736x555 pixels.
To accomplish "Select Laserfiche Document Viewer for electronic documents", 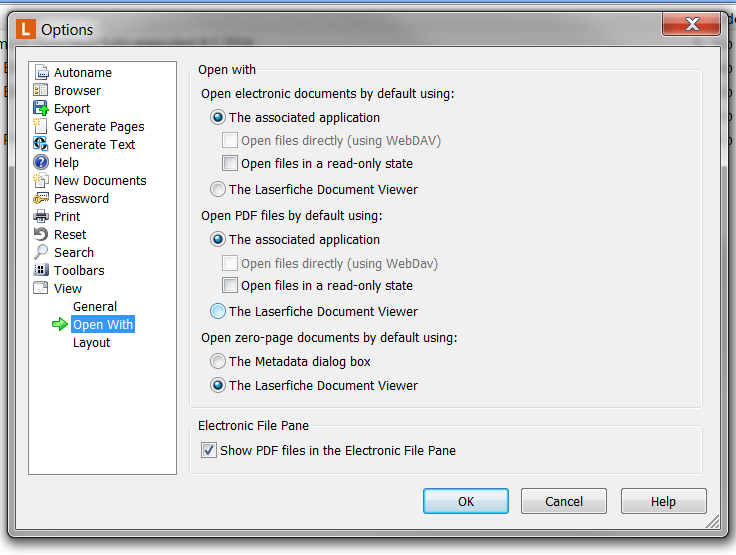I will pos(218,189).
